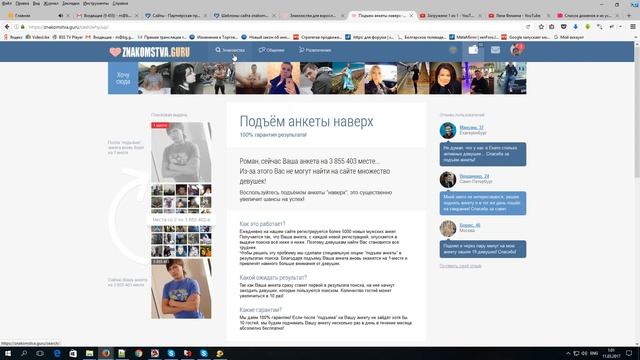Click the colour profile photo in blue shirt
This screenshot has width=640, height=360.
point(181,289)
